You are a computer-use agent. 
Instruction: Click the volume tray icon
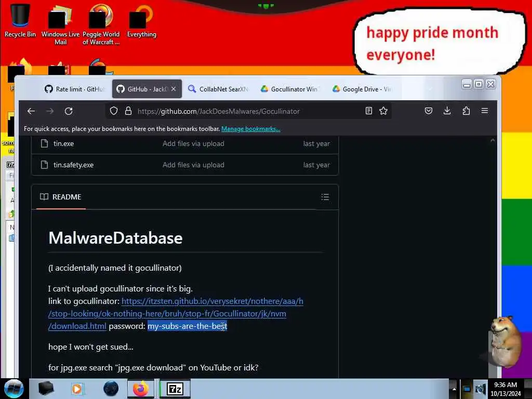(481, 389)
